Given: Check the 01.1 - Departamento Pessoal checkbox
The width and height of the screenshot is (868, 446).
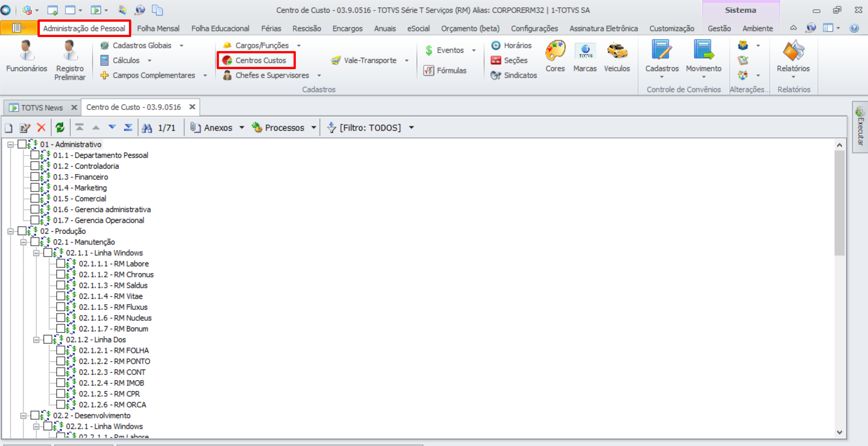Looking at the screenshot, I should (35, 155).
